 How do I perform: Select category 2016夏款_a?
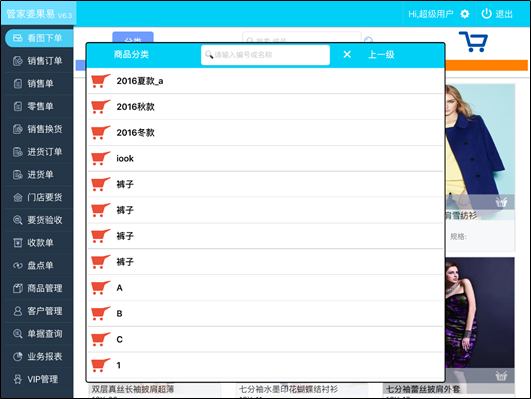tap(266, 81)
